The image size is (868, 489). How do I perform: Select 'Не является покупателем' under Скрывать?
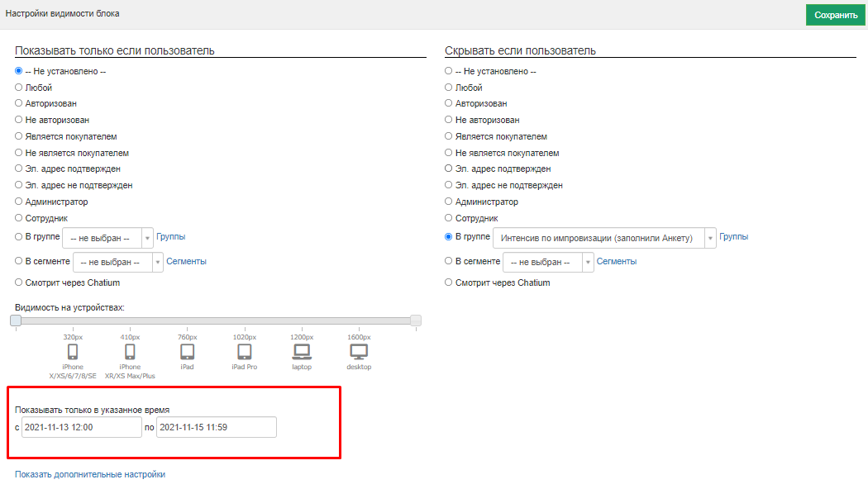pos(448,153)
